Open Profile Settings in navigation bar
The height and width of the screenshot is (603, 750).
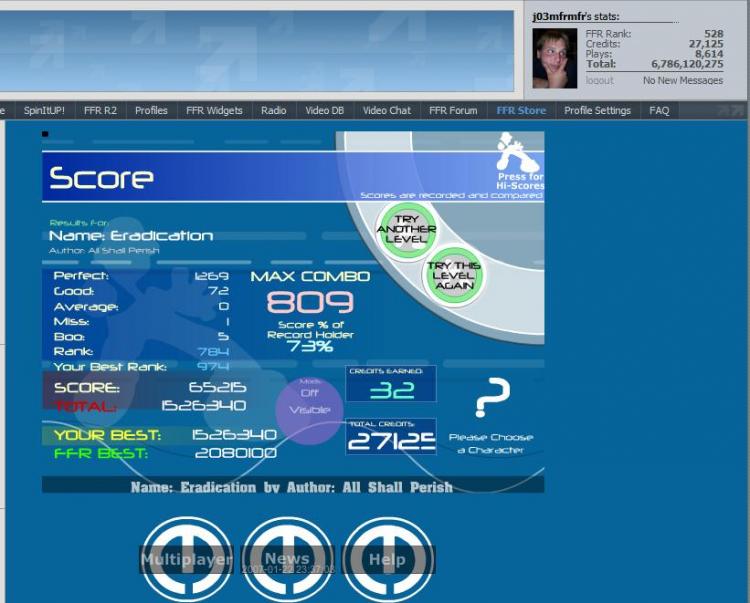[597, 110]
